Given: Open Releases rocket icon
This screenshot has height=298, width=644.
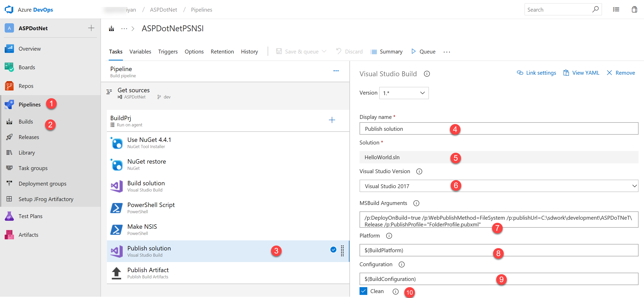Looking at the screenshot, I should pyautogui.click(x=9, y=137).
